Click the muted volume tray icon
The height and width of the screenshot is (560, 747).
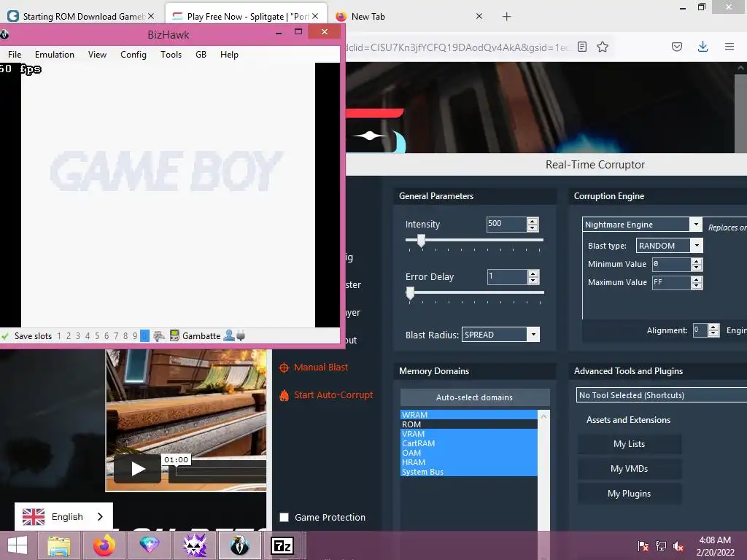(x=678, y=546)
